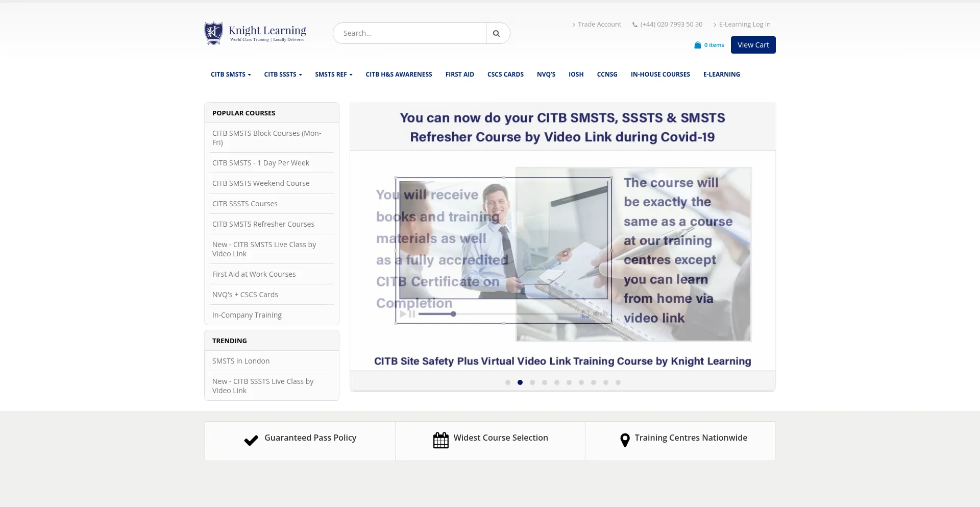Select CSCS Cards in the navigation

pos(505,75)
